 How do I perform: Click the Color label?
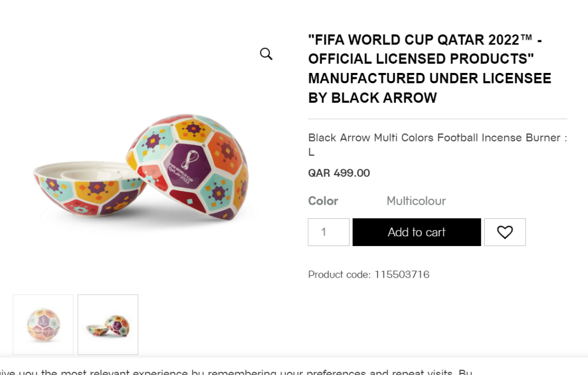tap(323, 201)
